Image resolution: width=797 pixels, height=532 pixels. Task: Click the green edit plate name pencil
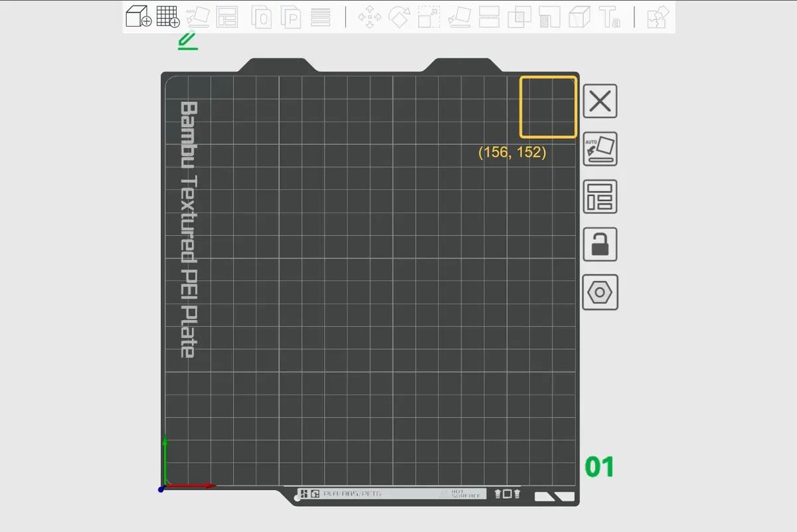tap(188, 41)
